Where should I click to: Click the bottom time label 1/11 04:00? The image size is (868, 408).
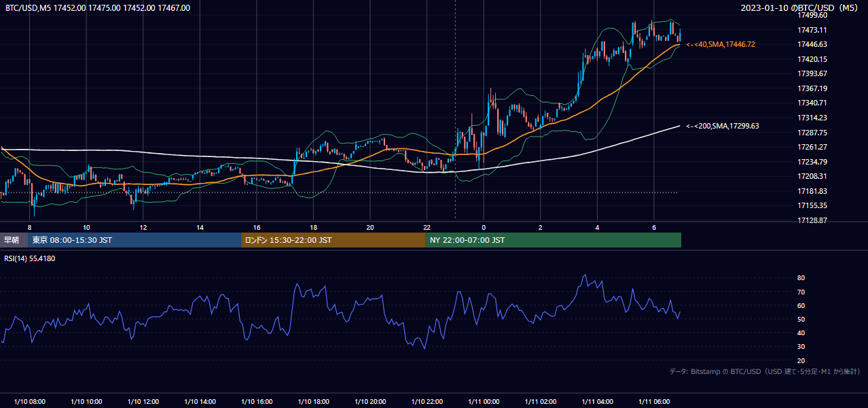tap(597, 402)
